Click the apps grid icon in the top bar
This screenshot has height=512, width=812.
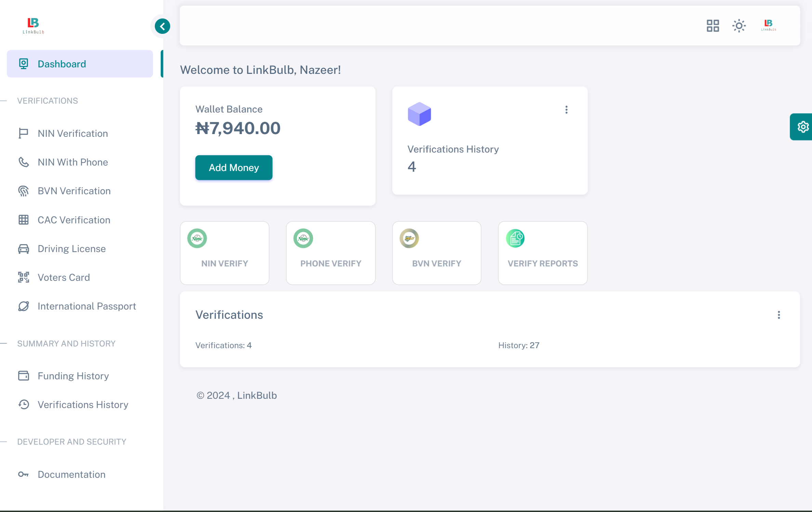pyautogui.click(x=713, y=26)
